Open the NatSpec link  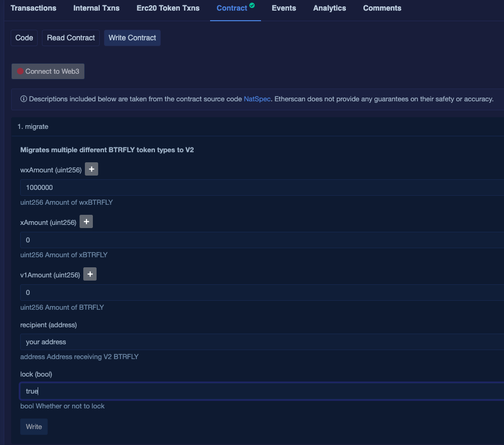[257, 99]
